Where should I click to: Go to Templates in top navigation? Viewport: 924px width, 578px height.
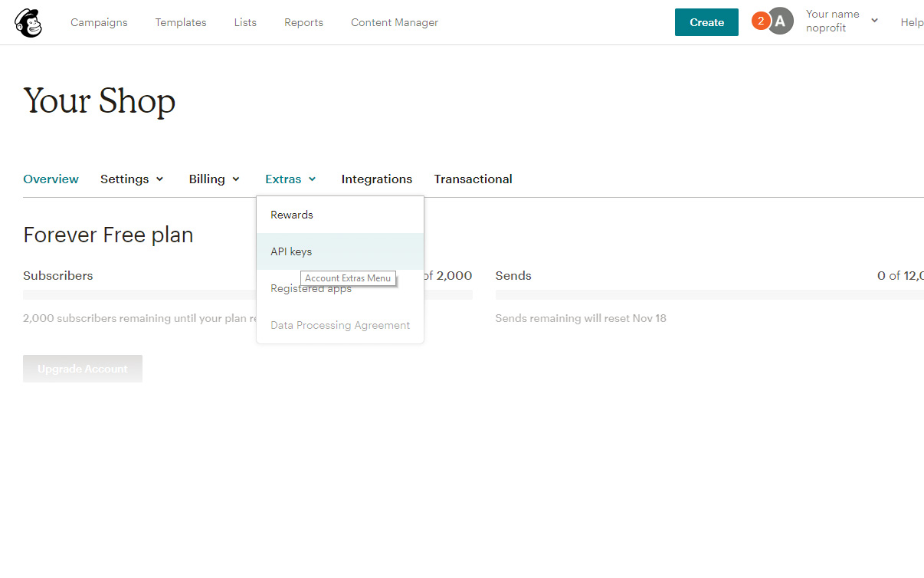(181, 22)
